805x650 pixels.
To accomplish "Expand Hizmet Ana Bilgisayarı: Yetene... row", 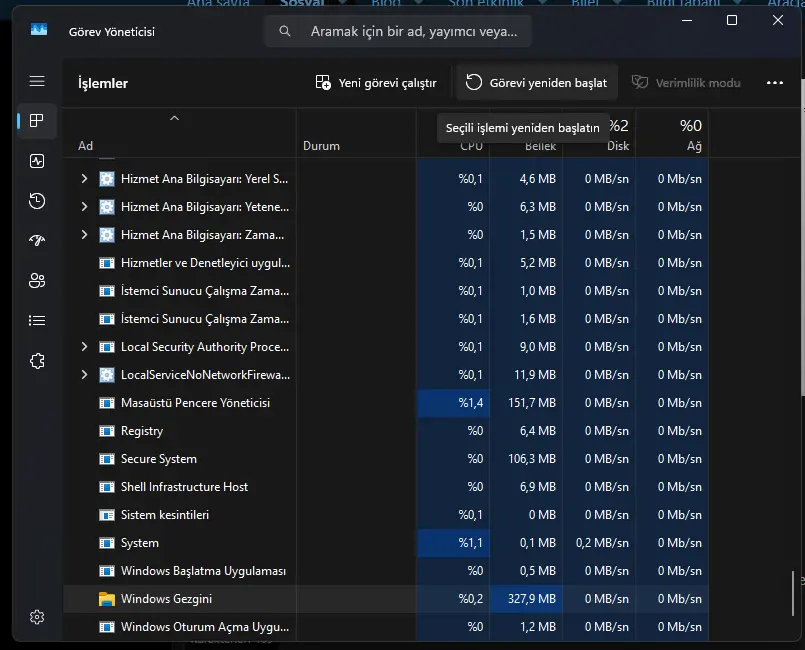I will click(84, 206).
